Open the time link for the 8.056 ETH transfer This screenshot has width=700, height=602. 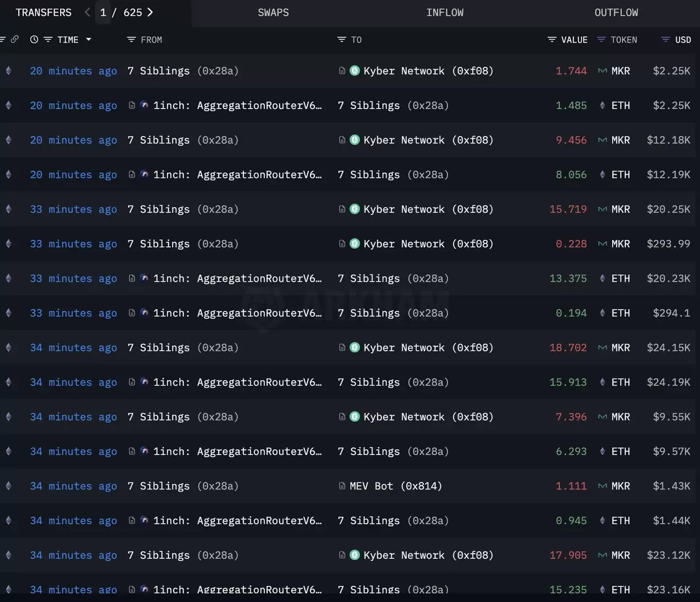[73, 175]
